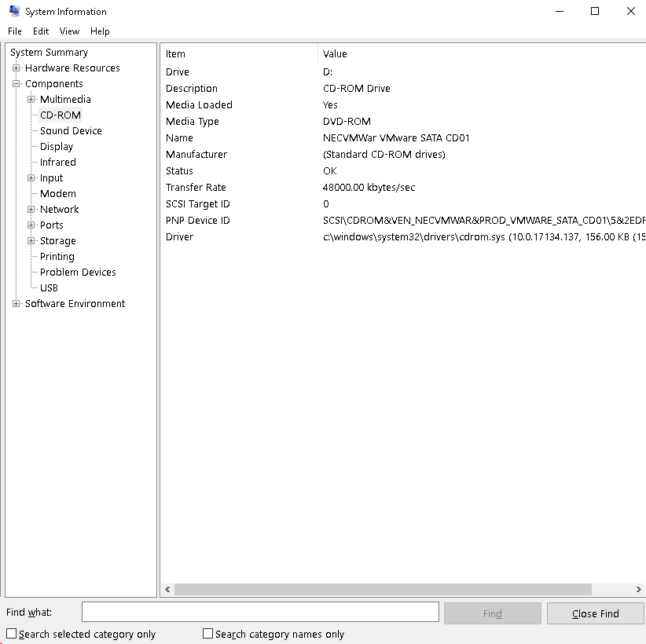Expand the Multimedia node
The image size is (646, 644).
[31, 99]
